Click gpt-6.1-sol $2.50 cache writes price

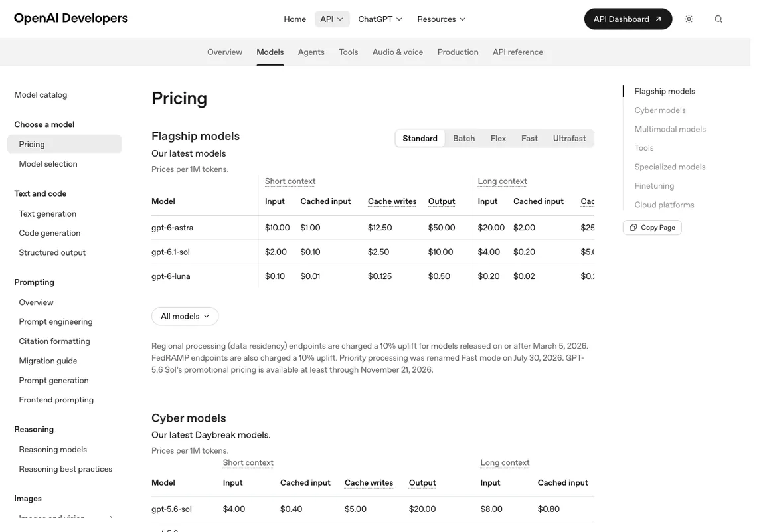coord(378,252)
